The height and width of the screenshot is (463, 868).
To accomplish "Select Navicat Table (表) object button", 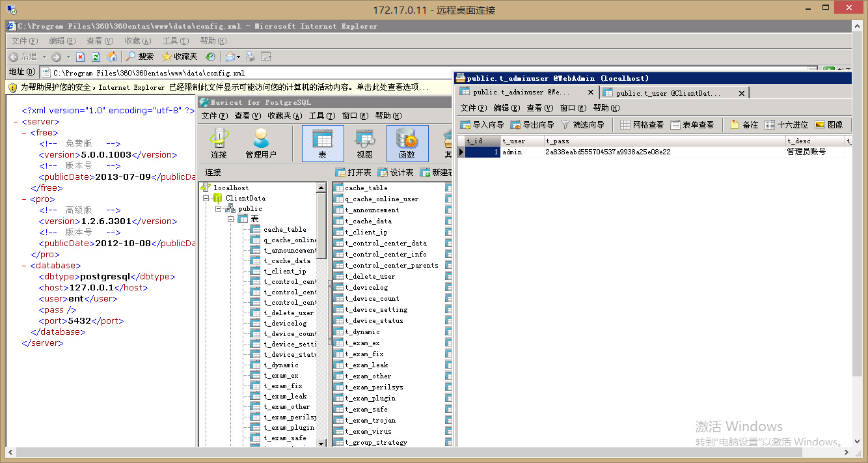I will click(323, 143).
